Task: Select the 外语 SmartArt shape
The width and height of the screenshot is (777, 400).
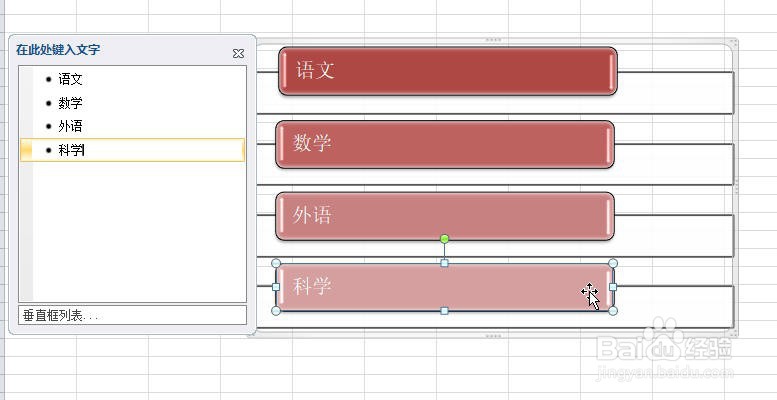Action: click(445, 216)
